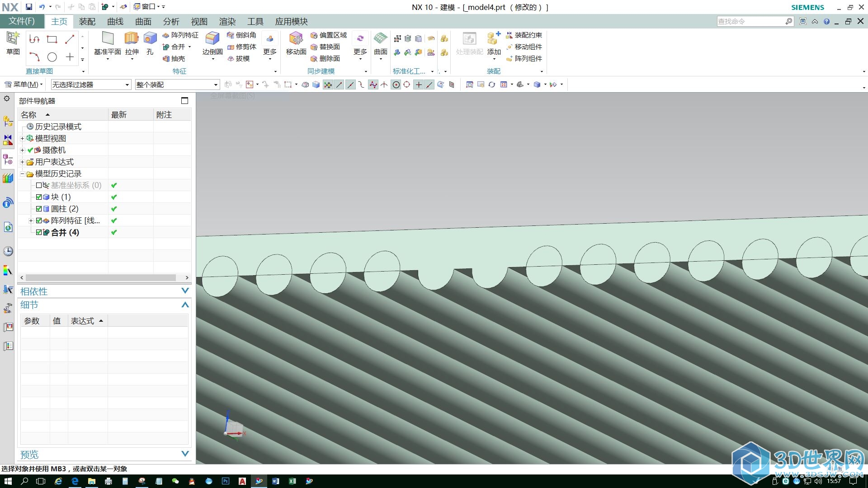Image resolution: width=868 pixels, height=488 pixels.
Task: Click the 删除面 delete face command
Action: pyautogui.click(x=325, y=58)
